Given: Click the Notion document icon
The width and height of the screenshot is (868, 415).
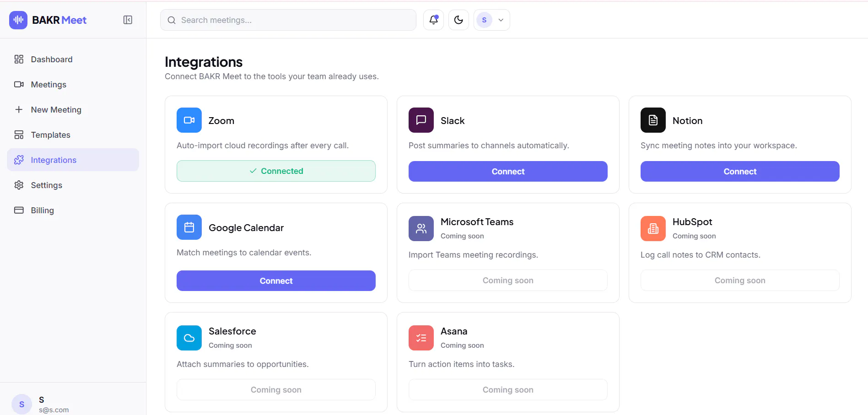Looking at the screenshot, I should tap(653, 120).
